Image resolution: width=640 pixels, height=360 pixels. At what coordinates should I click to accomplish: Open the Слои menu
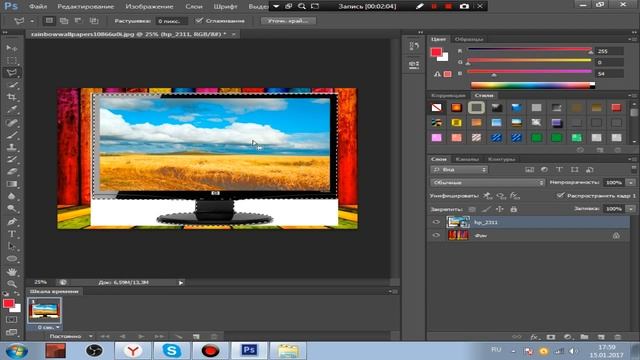click(x=194, y=7)
